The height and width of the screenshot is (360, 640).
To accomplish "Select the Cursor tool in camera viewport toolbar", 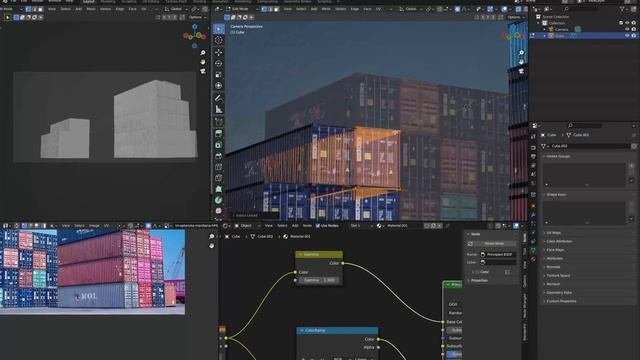I will tap(219, 40).
